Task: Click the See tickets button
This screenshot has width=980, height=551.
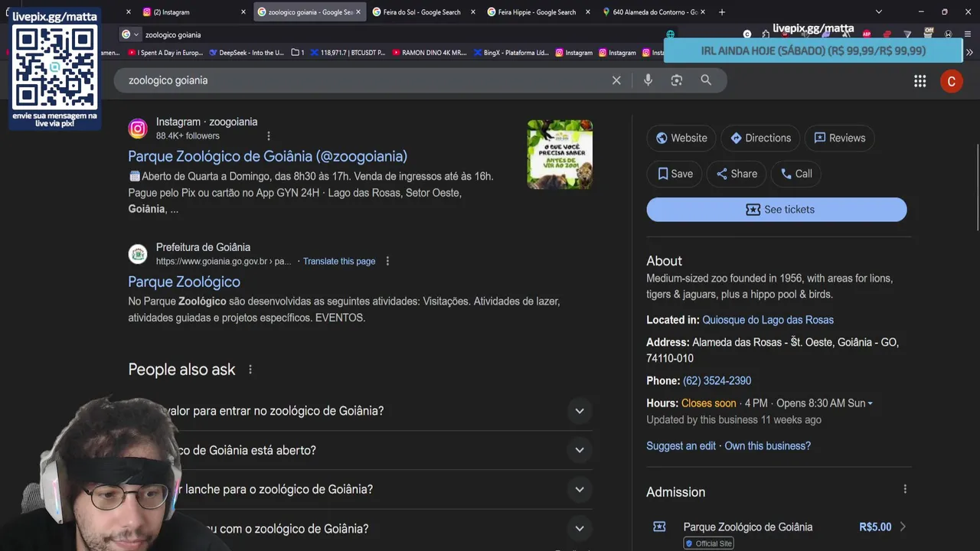Action: (x=776, y=210)
